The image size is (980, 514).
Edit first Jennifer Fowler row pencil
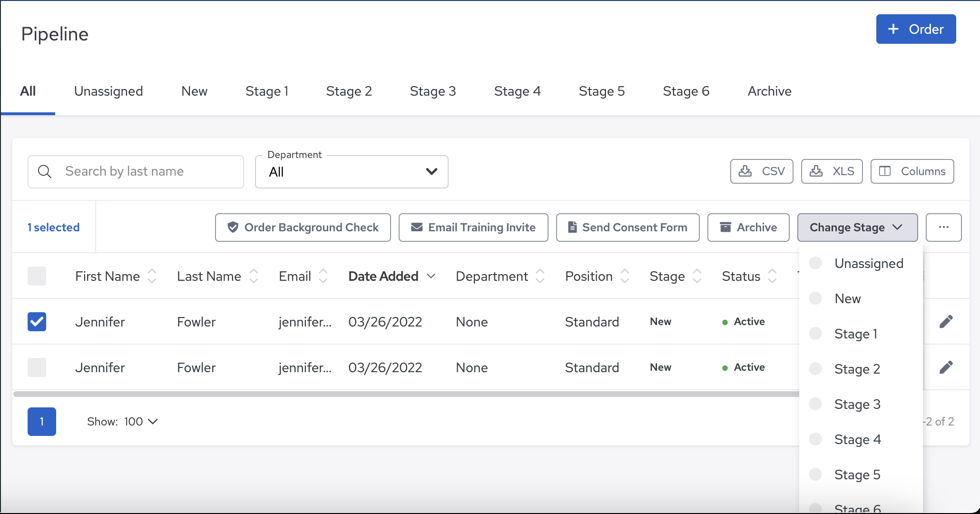coord(946,322)
